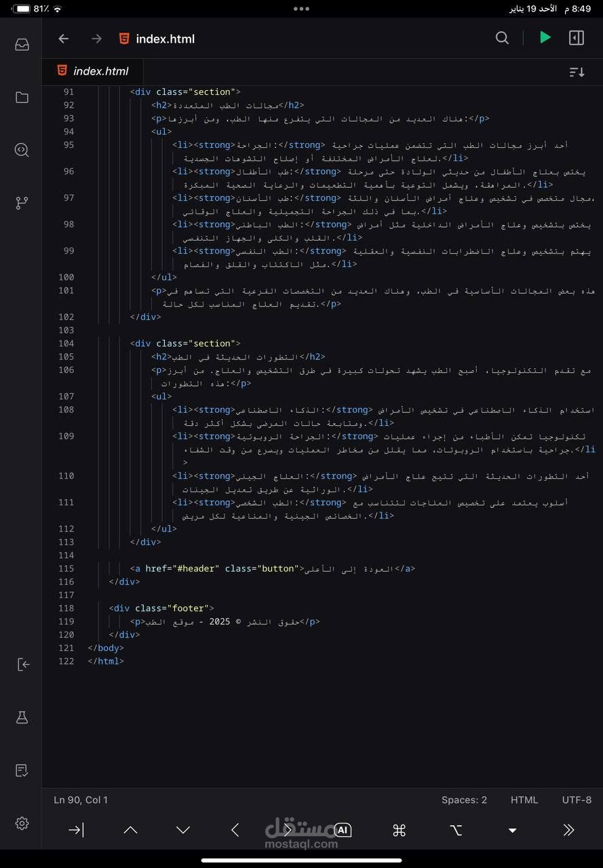
Task: Click line number 115 in gutter
Action: (x=66, y=568)
